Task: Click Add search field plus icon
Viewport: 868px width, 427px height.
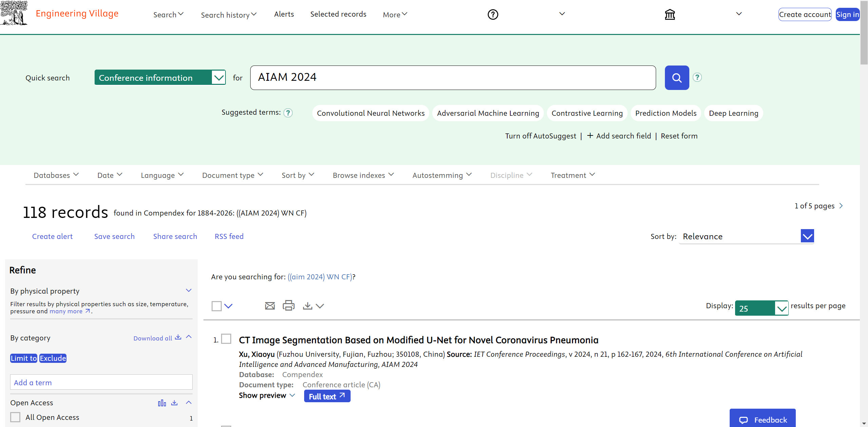Action: coord(590,136)
